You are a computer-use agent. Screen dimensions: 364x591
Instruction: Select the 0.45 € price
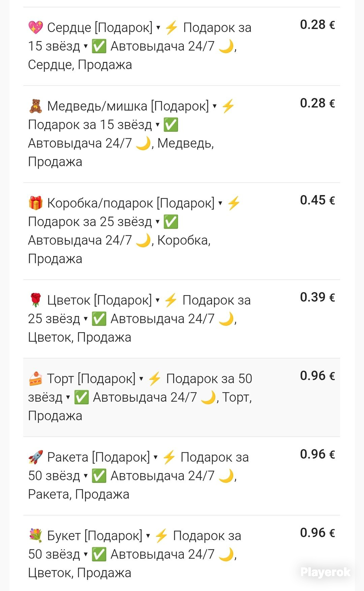[317, 200]
